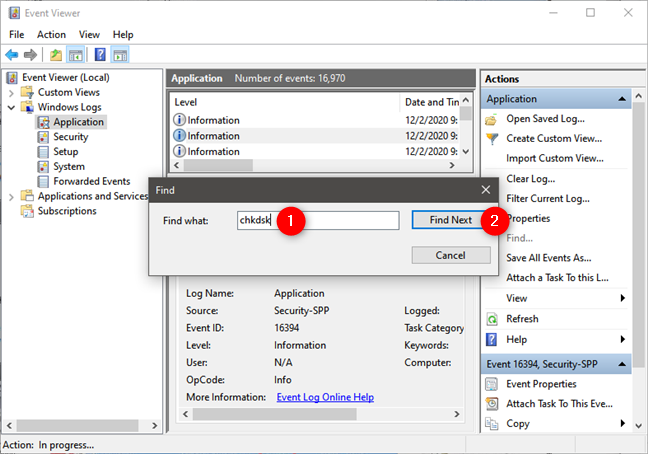
Task: Click the event list horizontal scrollbar thumb
Action: [x=218, y=165]
